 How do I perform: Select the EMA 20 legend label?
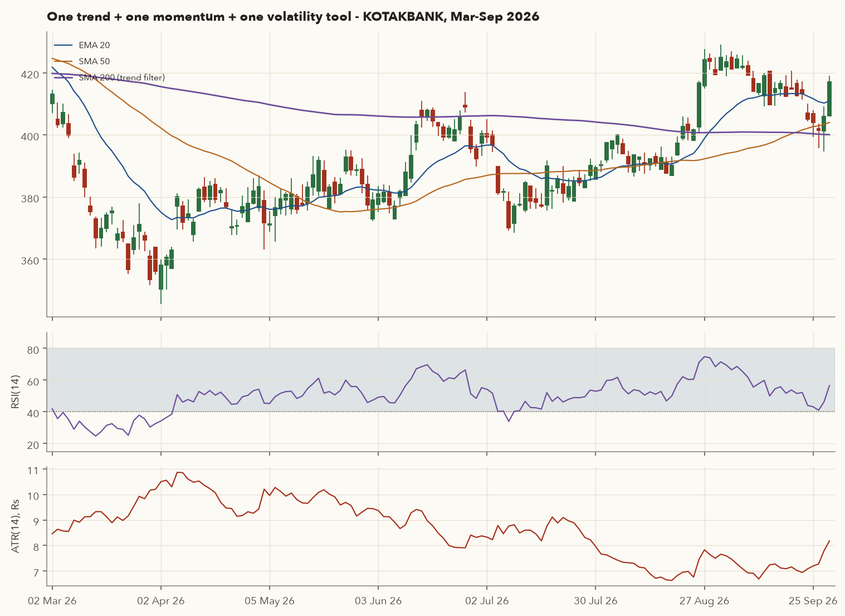tap(94, 45)
